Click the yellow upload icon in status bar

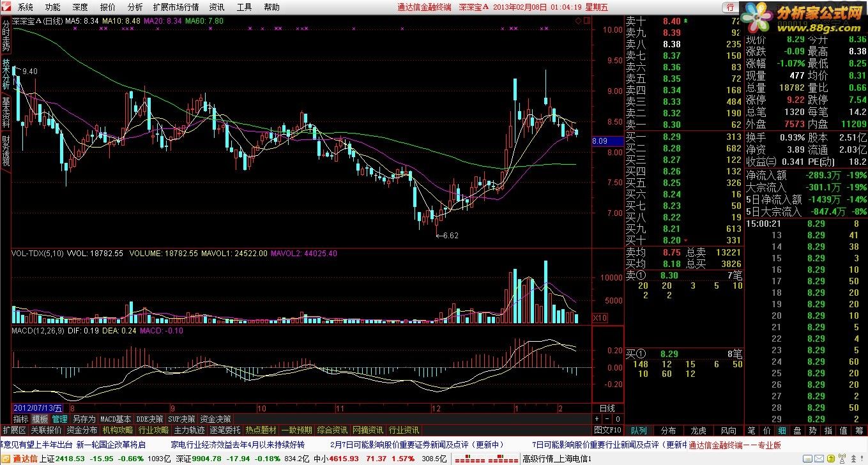831,459
